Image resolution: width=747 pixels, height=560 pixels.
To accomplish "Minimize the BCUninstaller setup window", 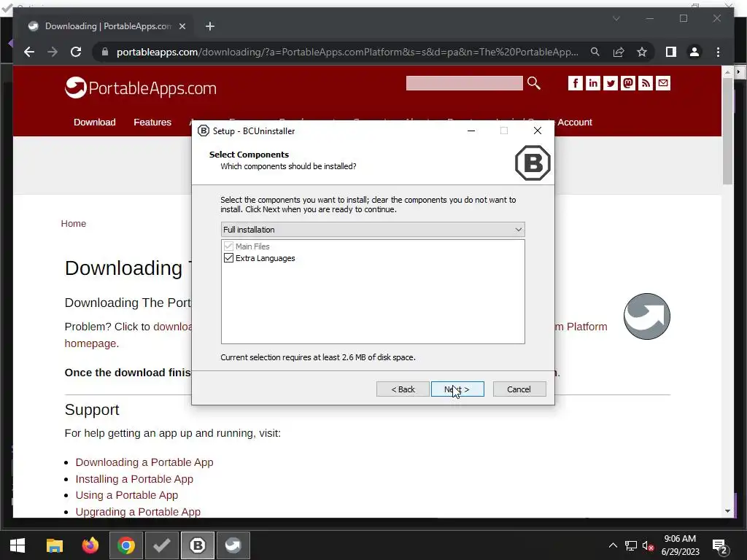I will pos(471,131).
